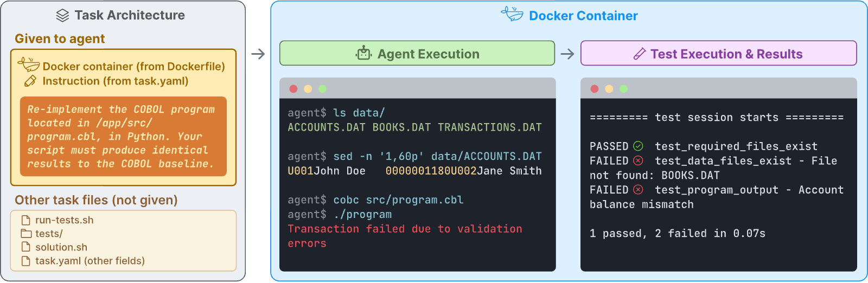
Task: Click red X icon before test_data_files_exist
Action: point(638,160)
